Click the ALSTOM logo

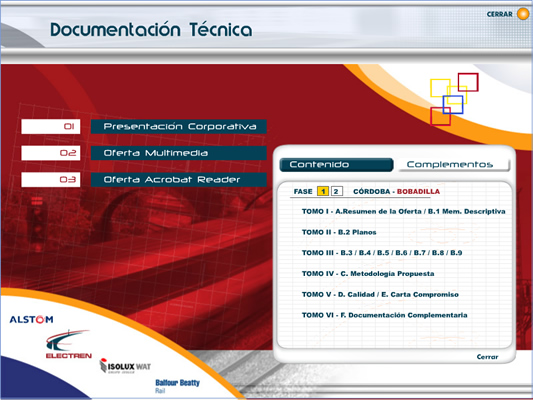click(31, 319)
